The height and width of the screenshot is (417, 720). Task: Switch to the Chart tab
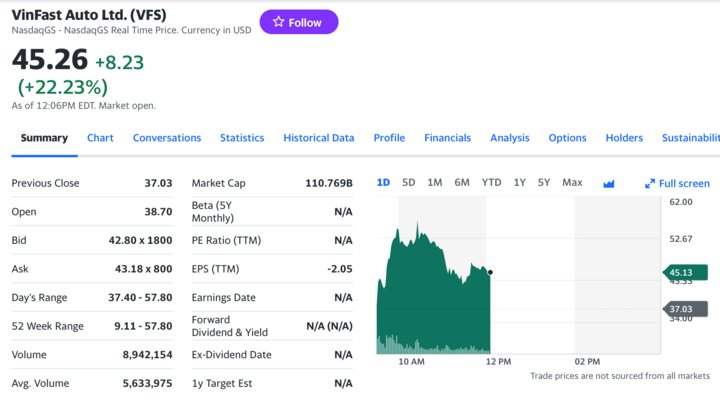(x=100, y=138)
